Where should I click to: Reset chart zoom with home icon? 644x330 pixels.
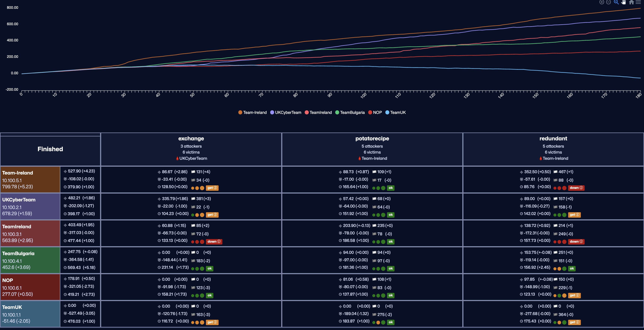(x=631, y=2)
